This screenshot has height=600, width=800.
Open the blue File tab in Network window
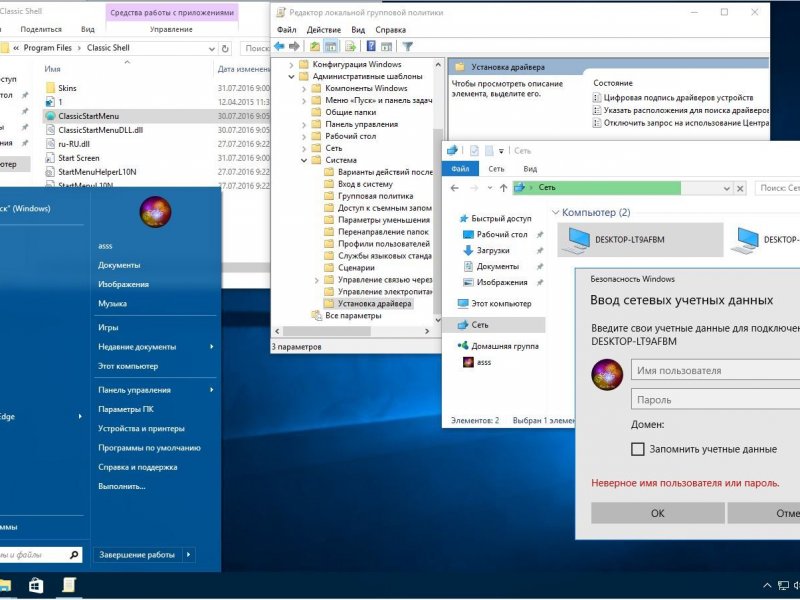460,169
